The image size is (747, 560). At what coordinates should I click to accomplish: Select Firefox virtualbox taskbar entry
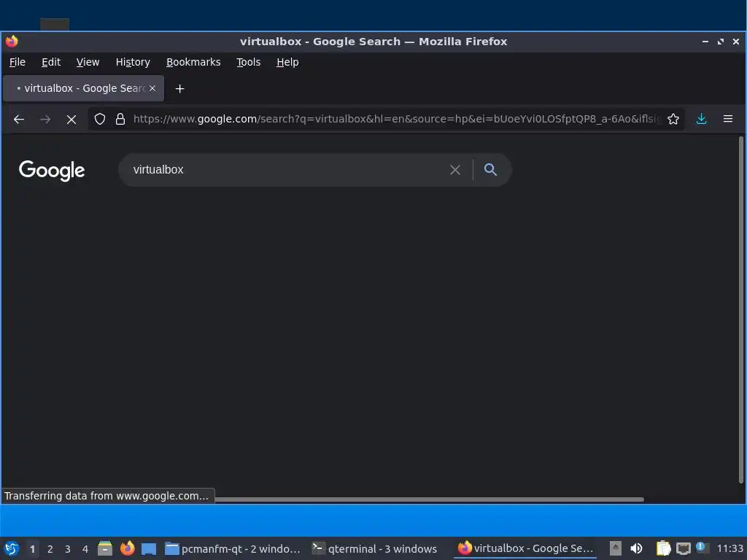pyautogui.click(x=525, y=548)
